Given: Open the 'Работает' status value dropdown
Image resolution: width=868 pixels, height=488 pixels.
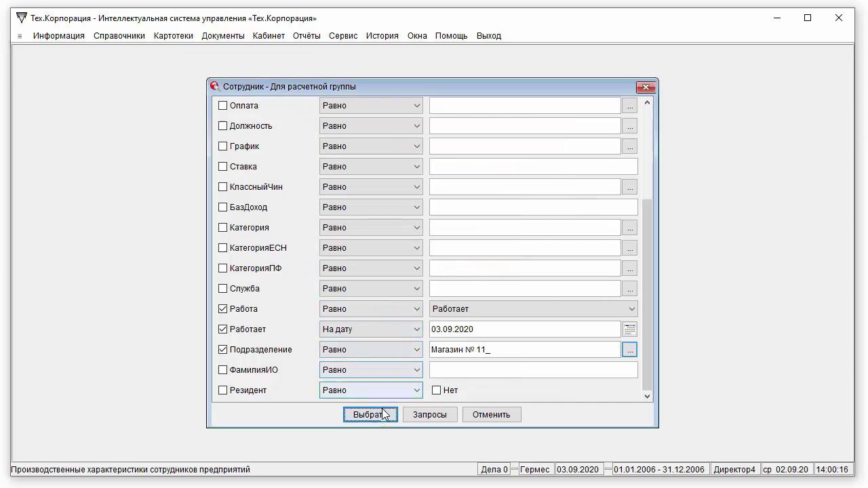Looking at the screenshot, I should 534,309.
